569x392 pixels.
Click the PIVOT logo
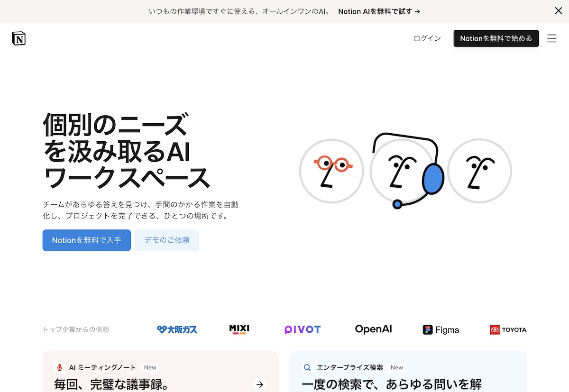tap(303, 329)
